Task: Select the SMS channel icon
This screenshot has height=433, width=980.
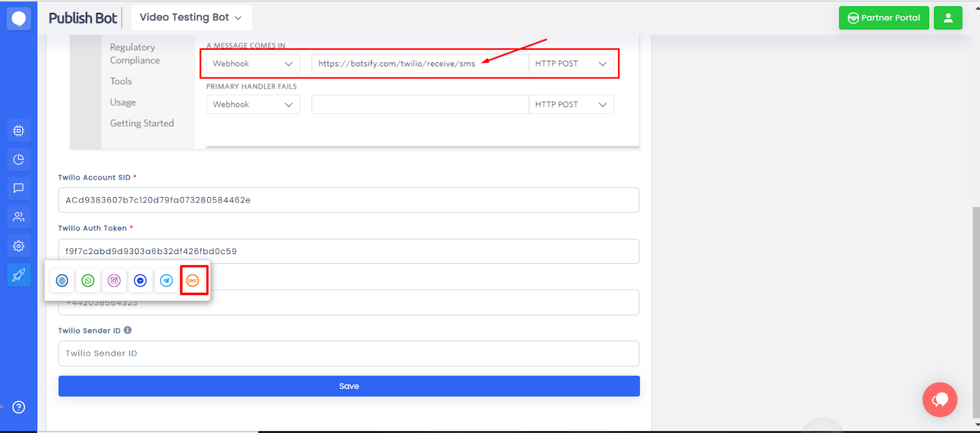Action: point(193,281)
